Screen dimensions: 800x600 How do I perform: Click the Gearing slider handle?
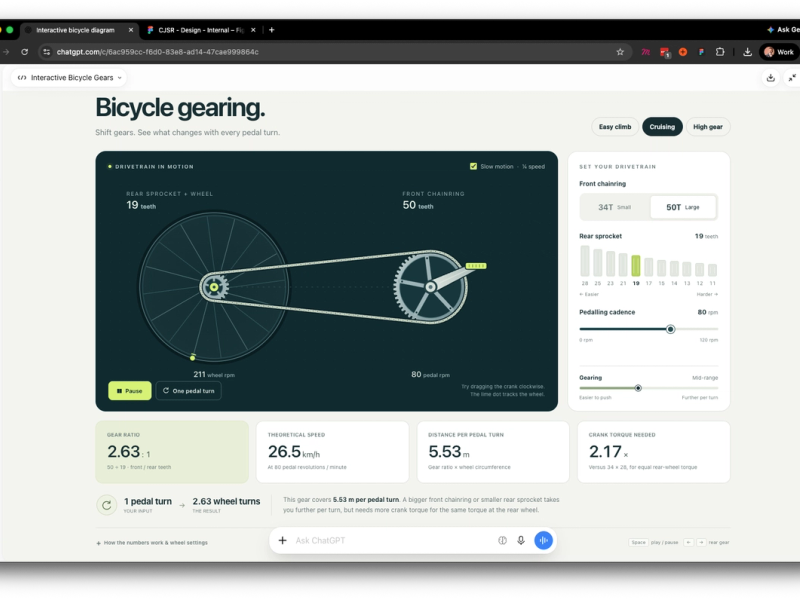[638, 388]
